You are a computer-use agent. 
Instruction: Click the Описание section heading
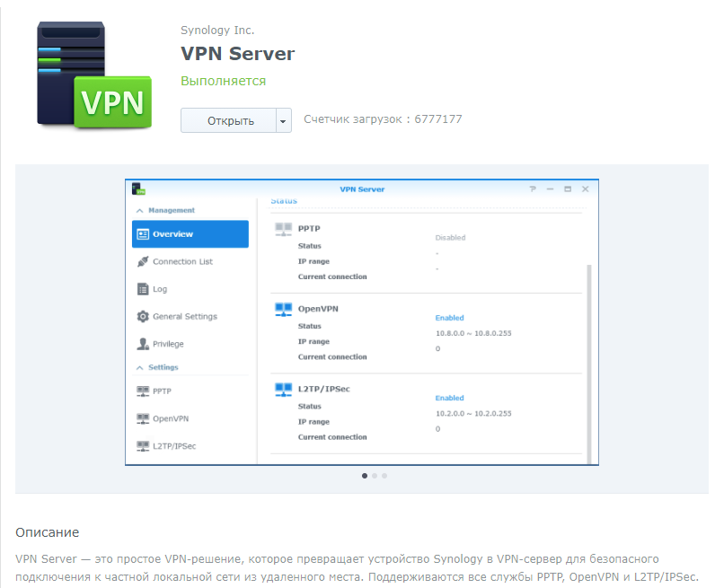pos(48,532)
